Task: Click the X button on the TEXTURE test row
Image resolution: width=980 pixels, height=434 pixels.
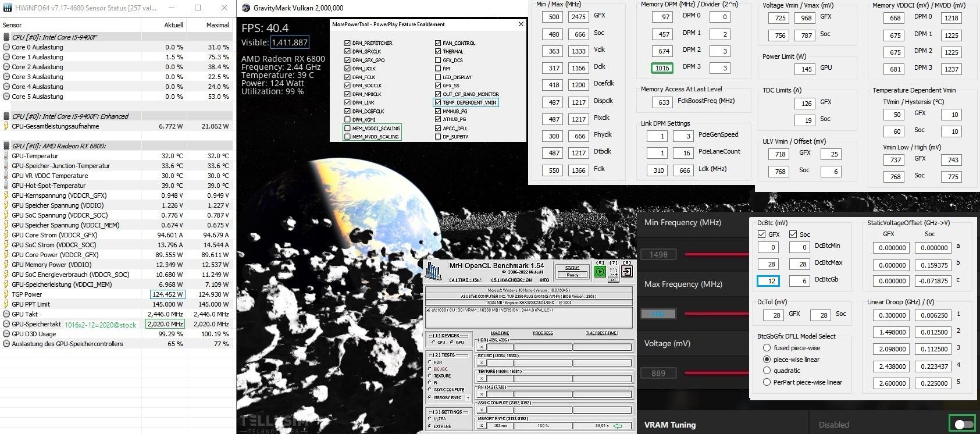Action: point(482,378)
